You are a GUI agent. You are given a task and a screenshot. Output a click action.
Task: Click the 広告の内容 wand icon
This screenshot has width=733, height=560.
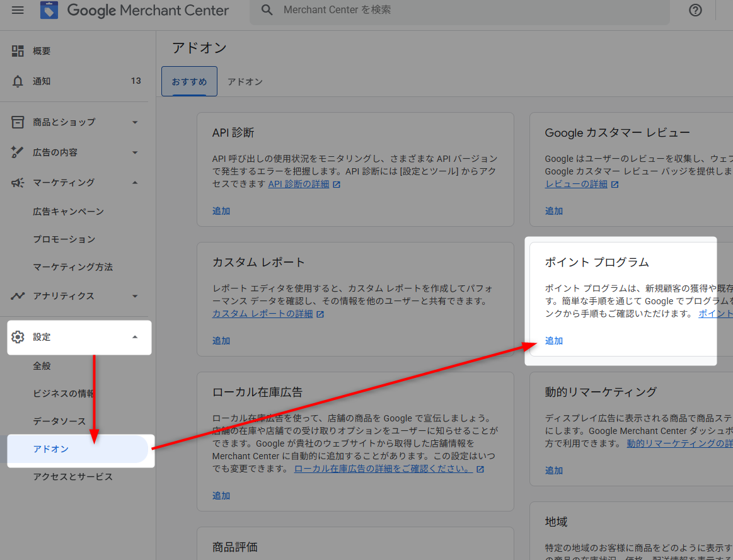(x=18, y=152)
